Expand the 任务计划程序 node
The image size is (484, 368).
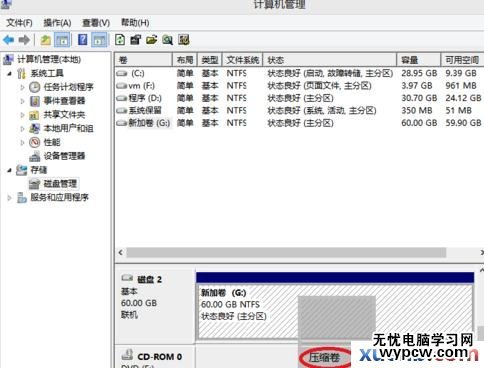22,87
